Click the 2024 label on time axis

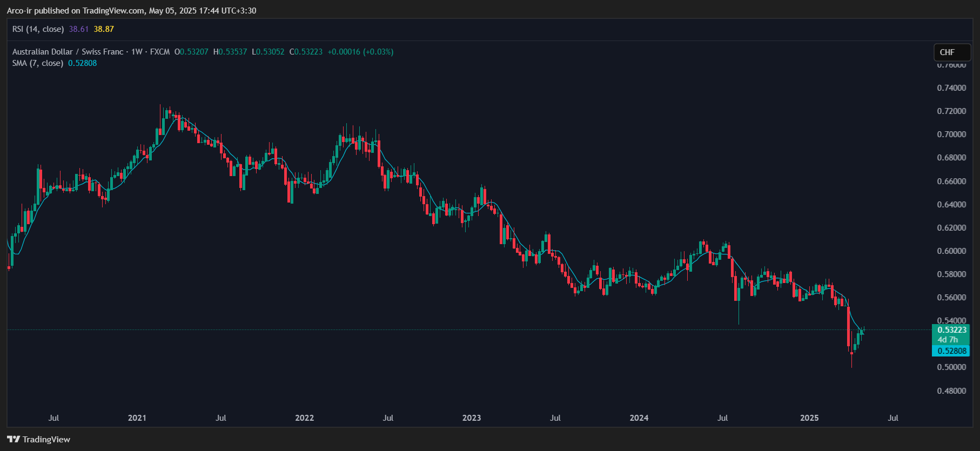[639, 418]
